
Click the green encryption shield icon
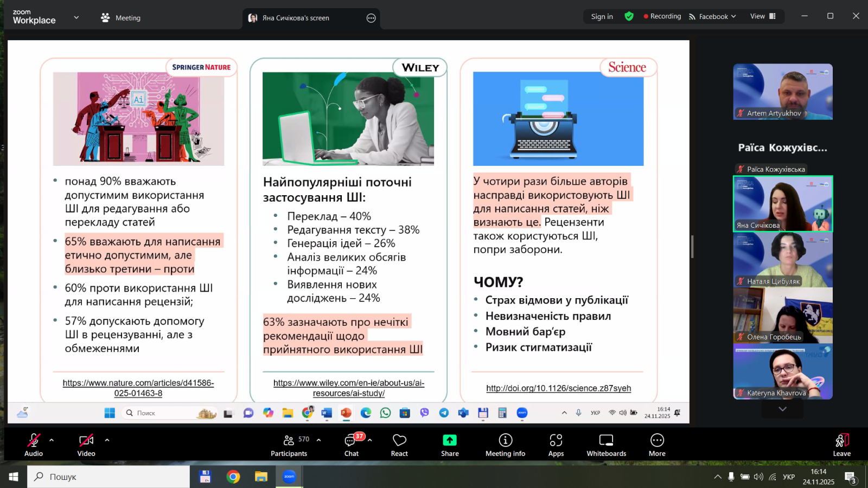pyautogui.click(x=629, y=16)
